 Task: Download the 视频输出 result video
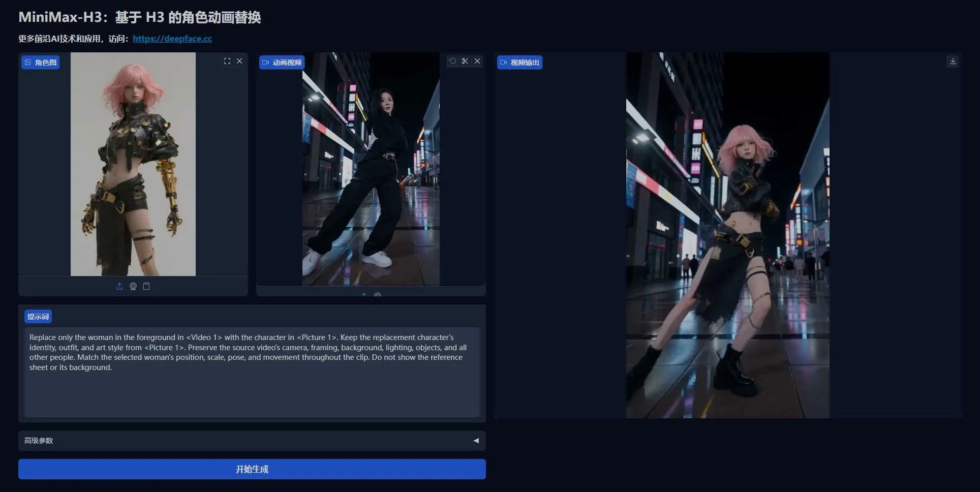pyautogui.click(x=953, y=61)
